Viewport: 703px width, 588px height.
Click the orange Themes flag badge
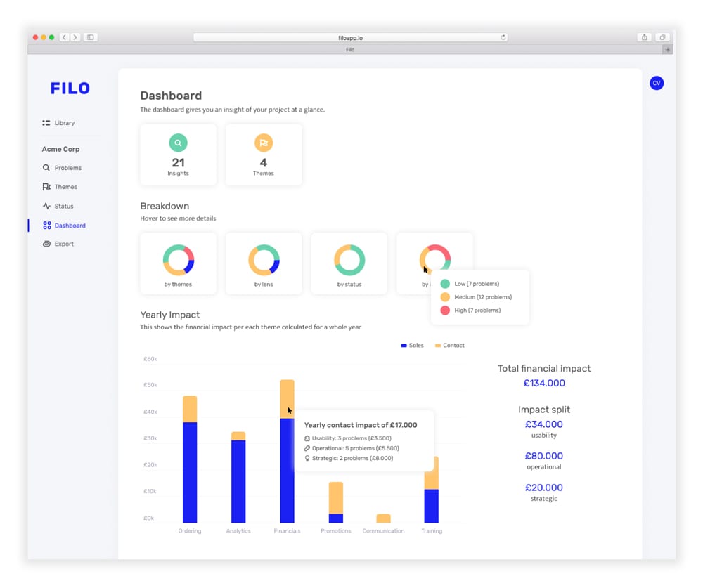point(264,143)
